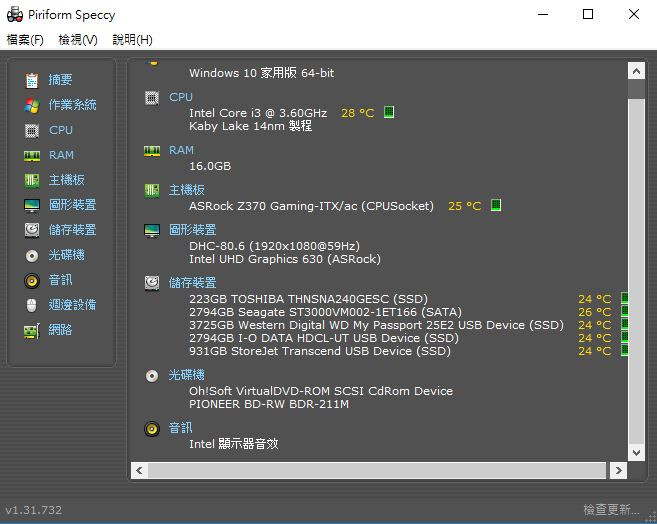Open the RAM heading link in summary
The width and height of the screenshot is (657, 524).
[181, 150]
